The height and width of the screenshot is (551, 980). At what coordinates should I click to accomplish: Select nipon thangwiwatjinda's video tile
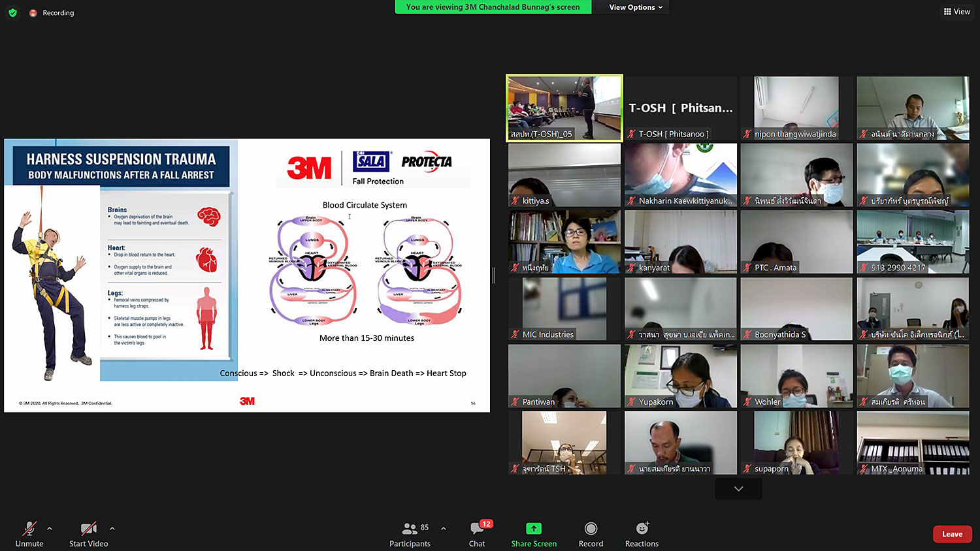pos(796,108)
